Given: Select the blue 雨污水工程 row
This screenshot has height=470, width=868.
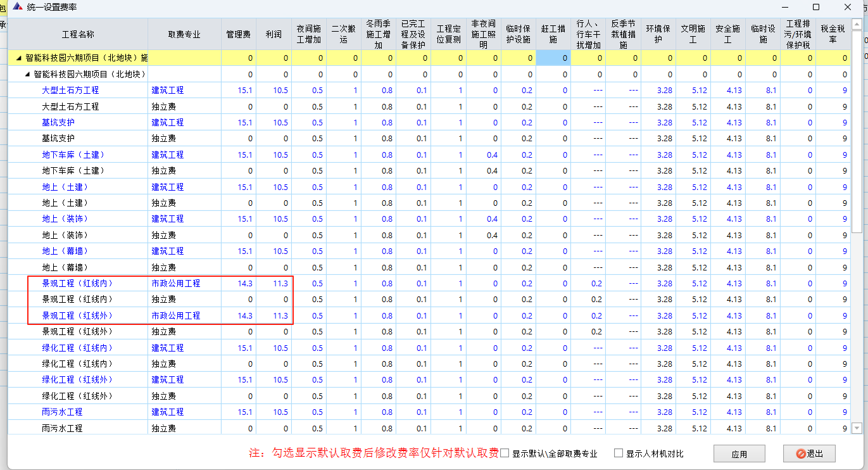Looking at the screenshot, I should (62, 412).
